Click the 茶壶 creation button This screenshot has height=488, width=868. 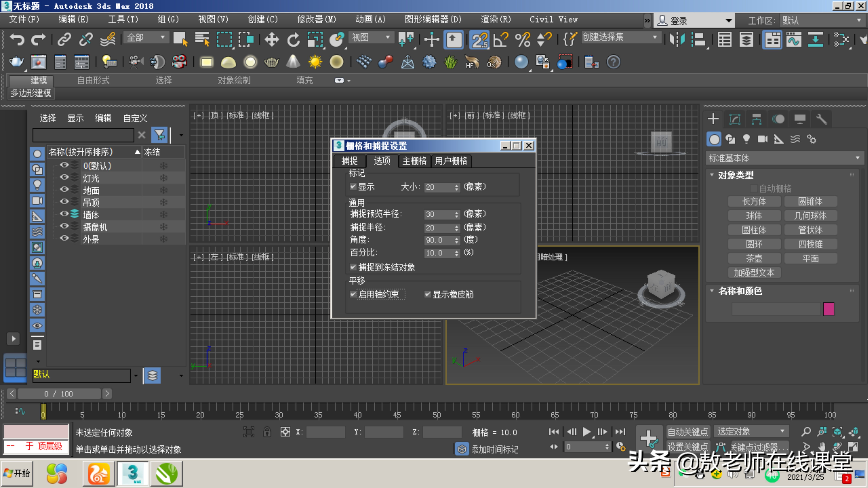[x=754, y=258]
